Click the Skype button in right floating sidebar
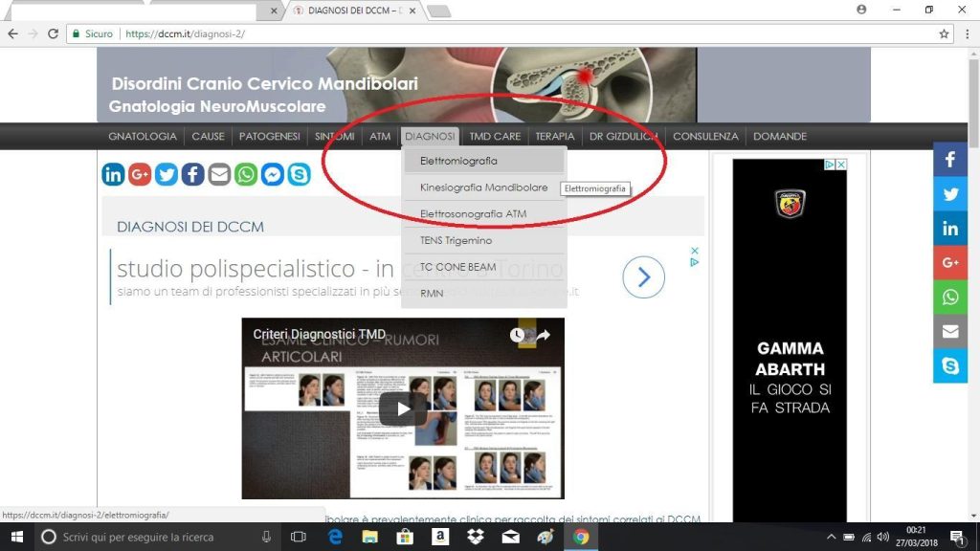The width and height of the screenshot is (980, 551). 950,365
